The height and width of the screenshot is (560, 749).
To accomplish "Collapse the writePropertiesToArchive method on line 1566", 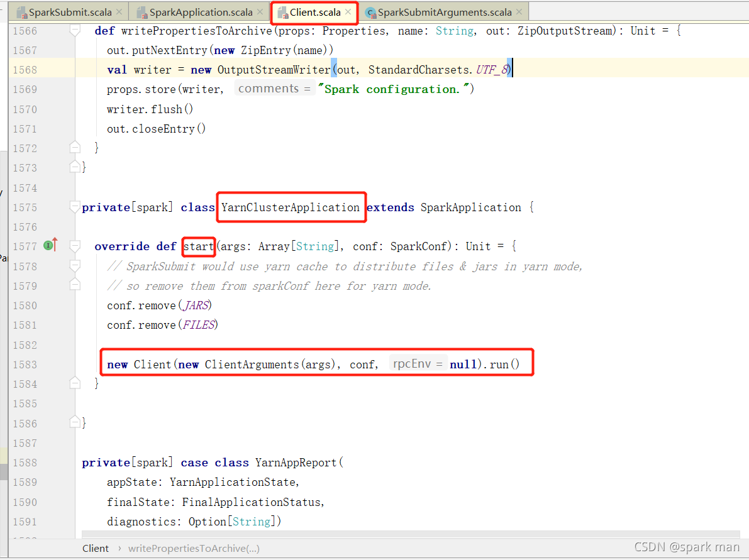I will tap(75, 31).
